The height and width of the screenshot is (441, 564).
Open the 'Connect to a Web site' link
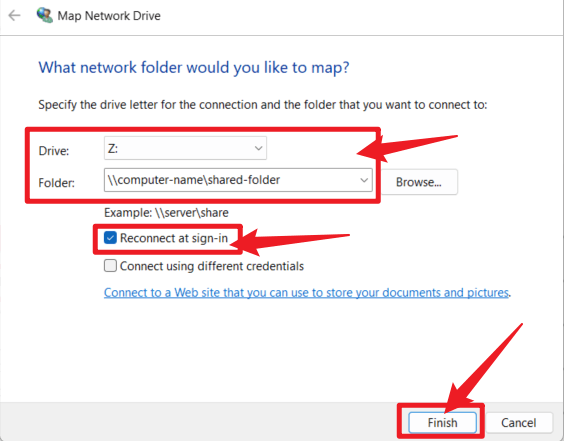pyautogui.click(x=306, y=292)
